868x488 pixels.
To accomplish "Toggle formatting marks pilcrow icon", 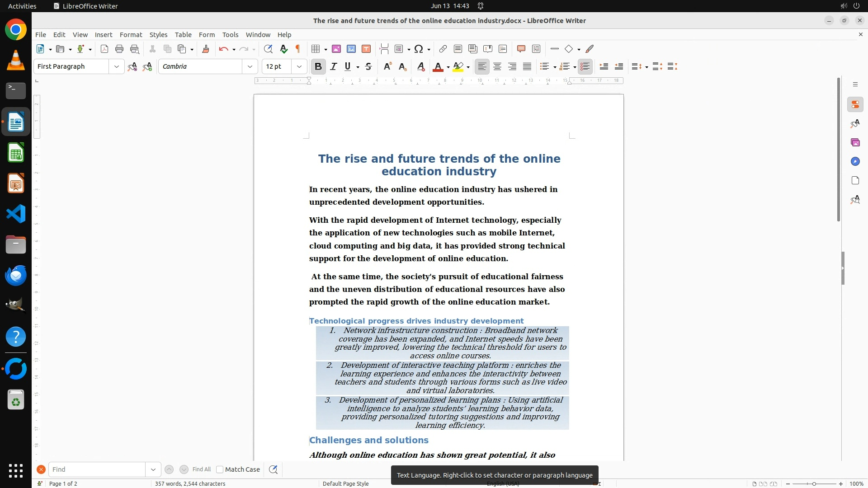I will [298, 49].
